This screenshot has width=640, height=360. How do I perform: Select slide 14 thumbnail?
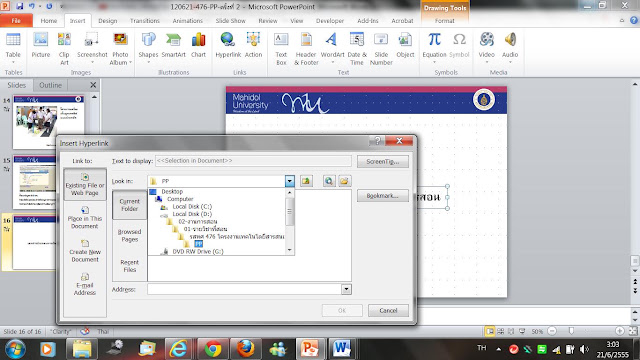(49, 122)
